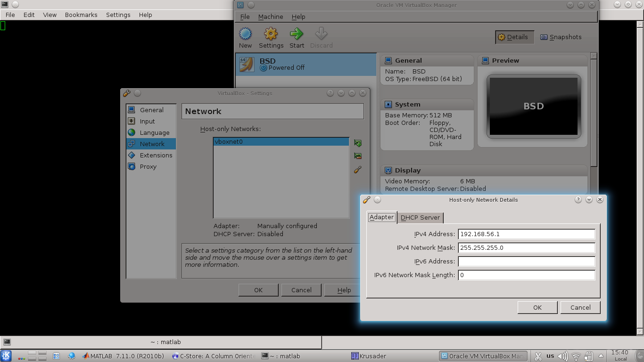Open terminal Help menu
This screenshot has width=644, height=362.
[146, 15]
